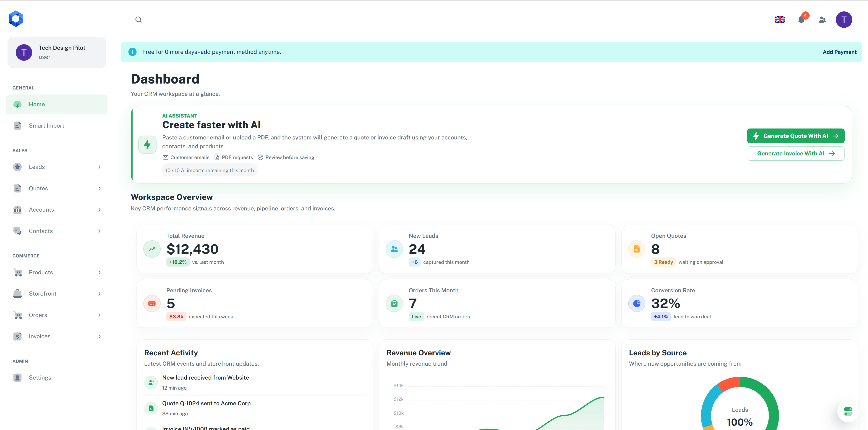
Task: Open the Settings menu item
Action: (x=57, y=378)
